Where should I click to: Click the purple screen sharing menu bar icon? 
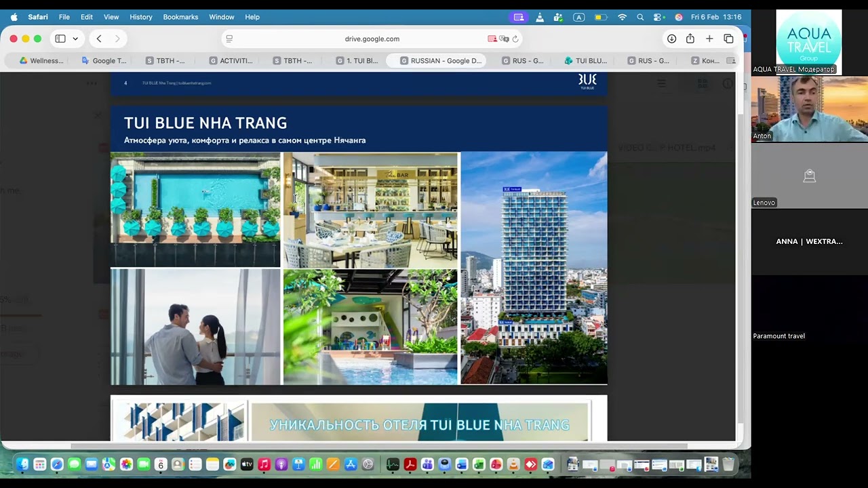[x=519, y=17]
